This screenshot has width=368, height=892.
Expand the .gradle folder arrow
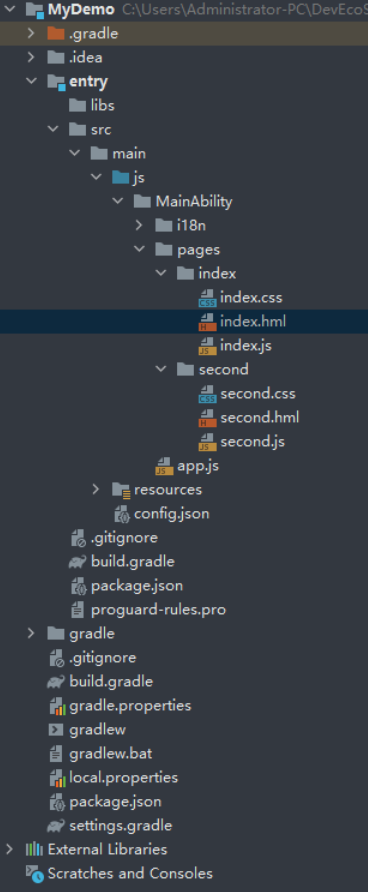coord(31,34)
